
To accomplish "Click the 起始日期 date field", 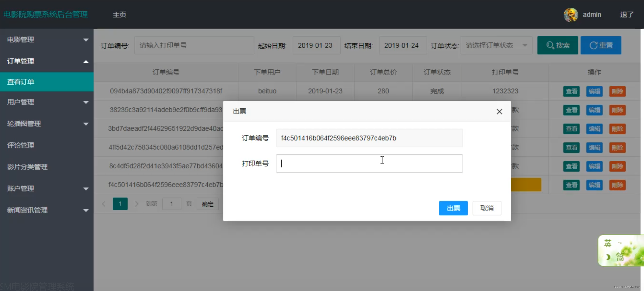I will coord(316,45).
